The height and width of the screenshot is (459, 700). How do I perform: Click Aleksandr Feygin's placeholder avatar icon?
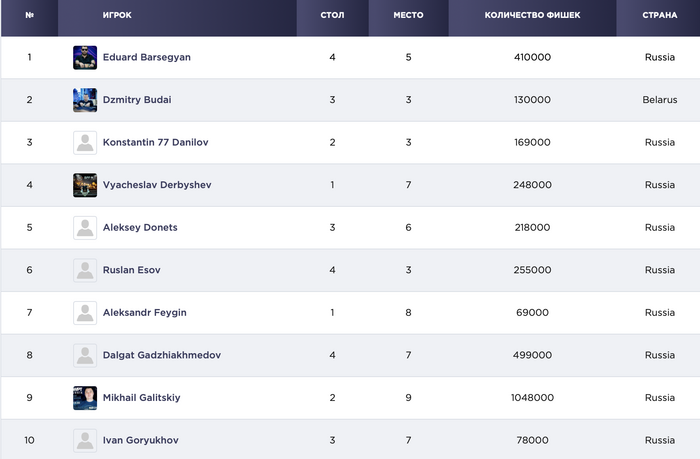pos(85,312)
